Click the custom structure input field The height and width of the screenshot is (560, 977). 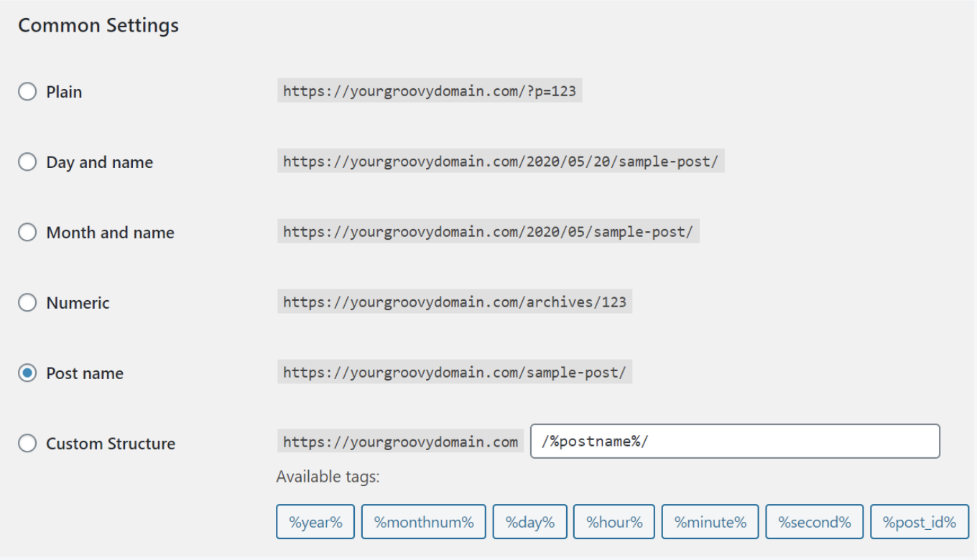coord(735,442)
